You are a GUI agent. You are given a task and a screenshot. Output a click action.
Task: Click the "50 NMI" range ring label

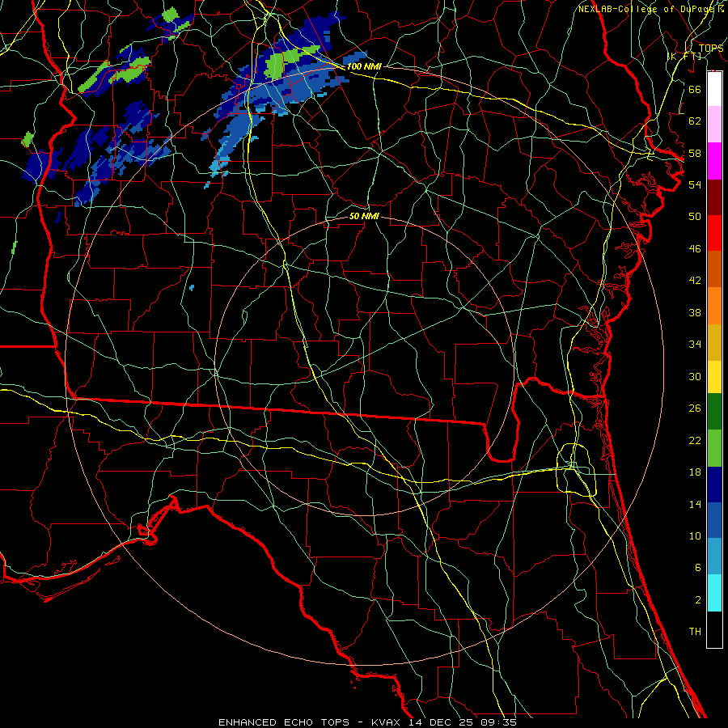tap(364, 216)
